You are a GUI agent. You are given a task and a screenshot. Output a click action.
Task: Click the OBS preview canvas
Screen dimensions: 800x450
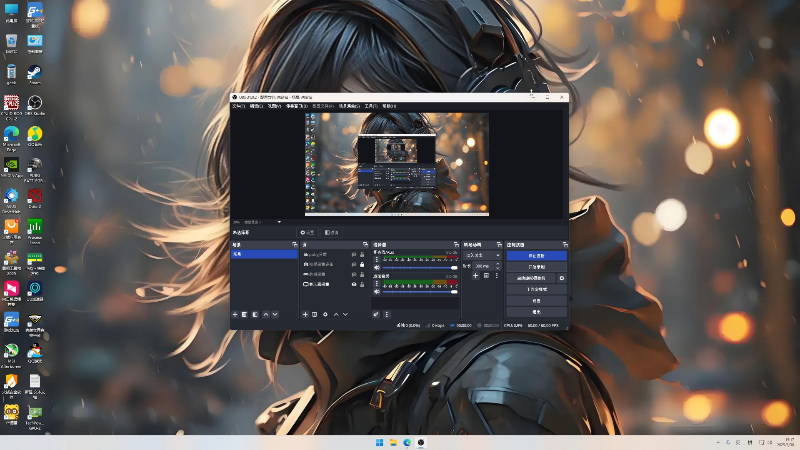[x=397, y=164]
